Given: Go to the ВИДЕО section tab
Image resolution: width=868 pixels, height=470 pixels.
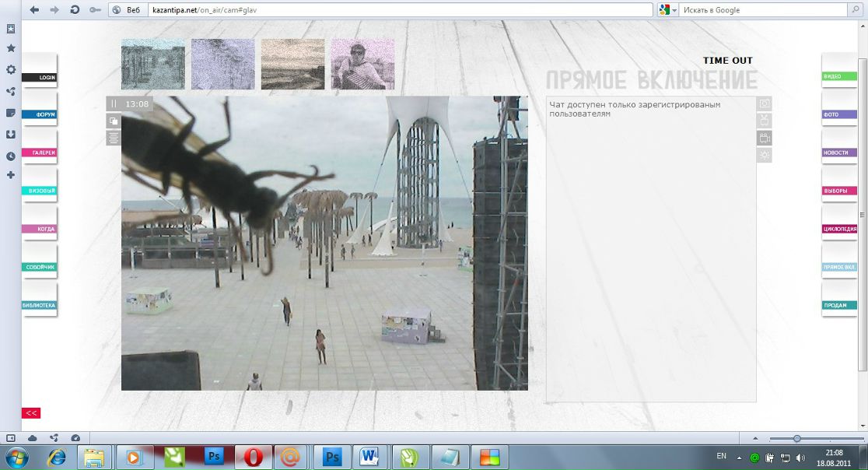Looking at the screenshot, I should tap(839, 77).
